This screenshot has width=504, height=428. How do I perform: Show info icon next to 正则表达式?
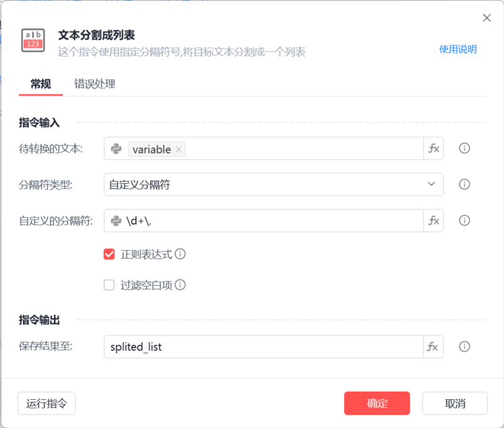tap(180, 254)
